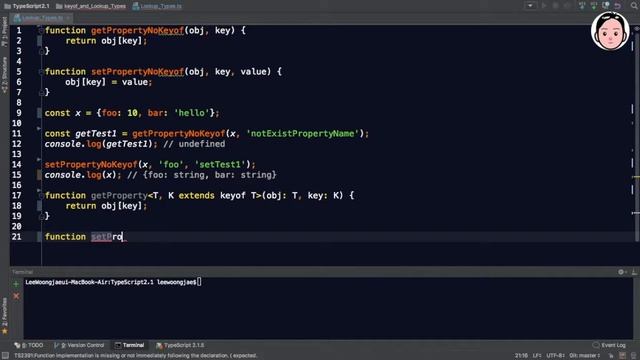Collapse the setPropertyNoKeyof function on line 5

pos(41,72)
